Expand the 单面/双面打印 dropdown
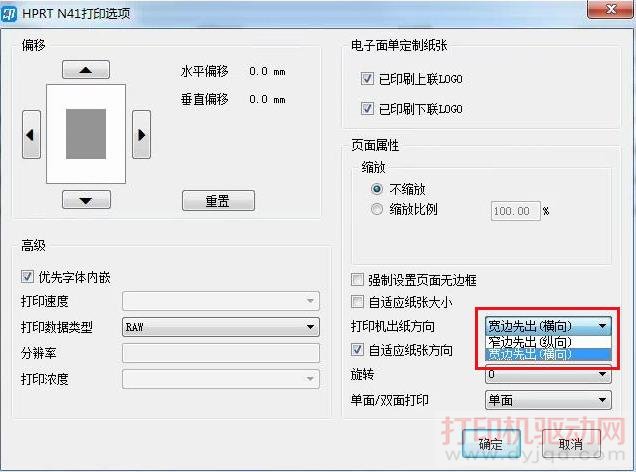 click(x=547, y=400)
